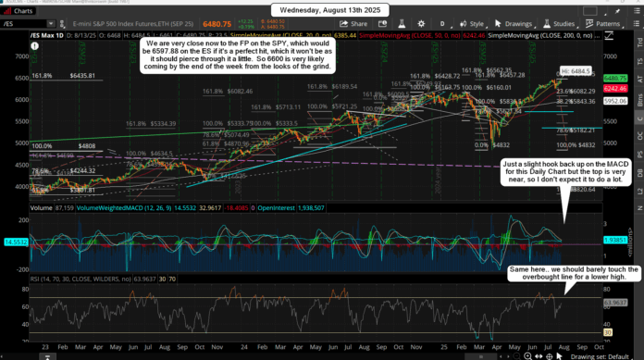644x360 pixels.
Task: Click the 14.5532 MACD value bubble
Action: click(x=16, y=242)
